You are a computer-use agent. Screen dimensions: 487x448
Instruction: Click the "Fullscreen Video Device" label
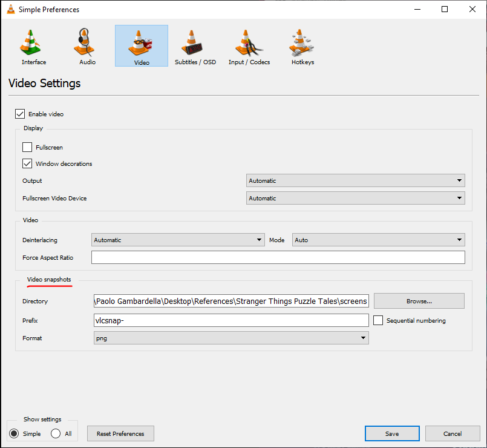pos(54,199)
